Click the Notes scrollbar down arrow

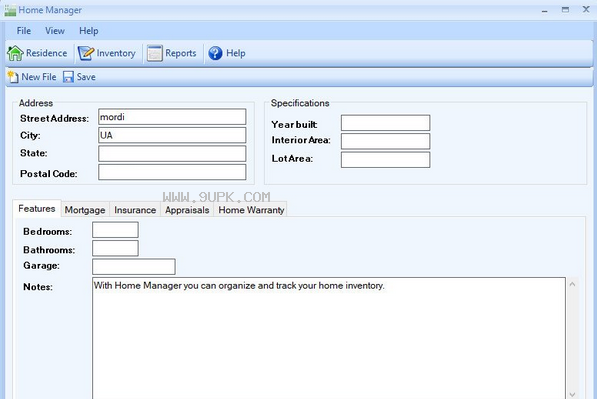[572, 394]
